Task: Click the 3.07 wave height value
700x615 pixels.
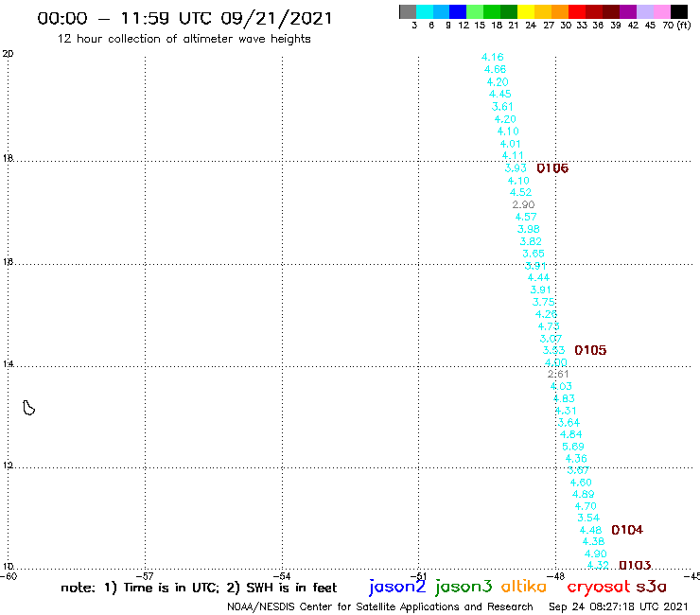Action: (x=551, y=339)
